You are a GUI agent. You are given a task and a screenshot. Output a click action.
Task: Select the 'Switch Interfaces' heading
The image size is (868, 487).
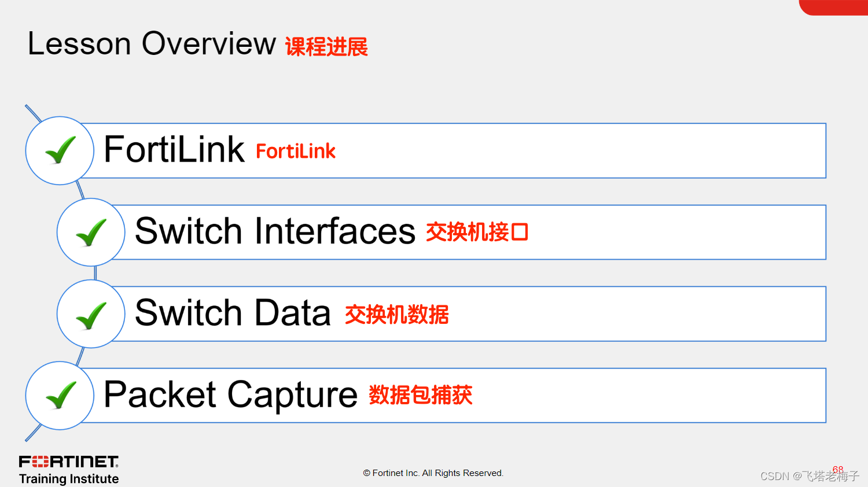click(x=275, y=231)
